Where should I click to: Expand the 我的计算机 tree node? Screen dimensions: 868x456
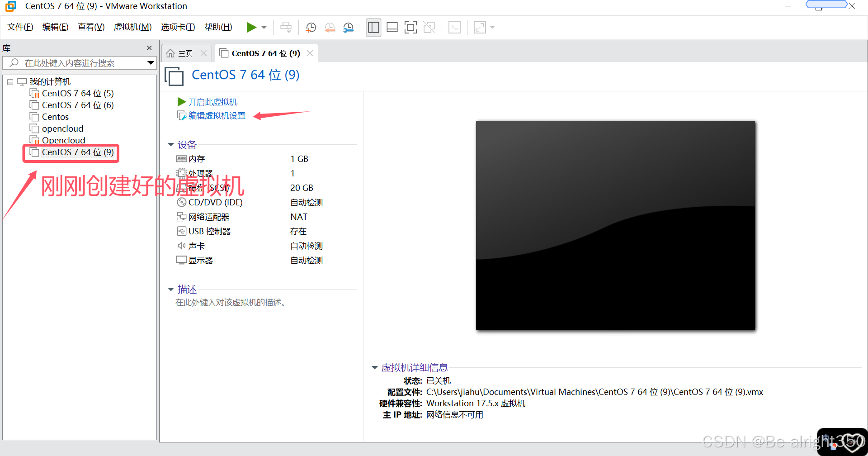10,81
